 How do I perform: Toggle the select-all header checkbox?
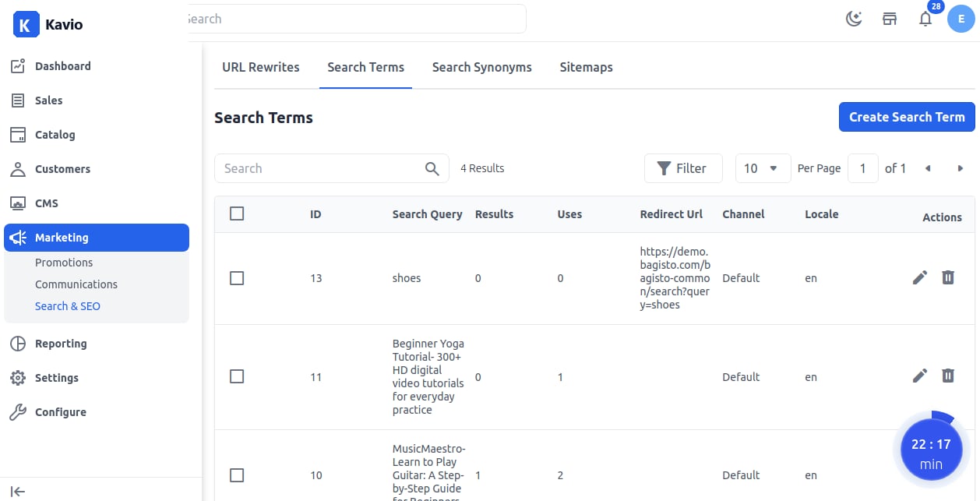[237, 213]
